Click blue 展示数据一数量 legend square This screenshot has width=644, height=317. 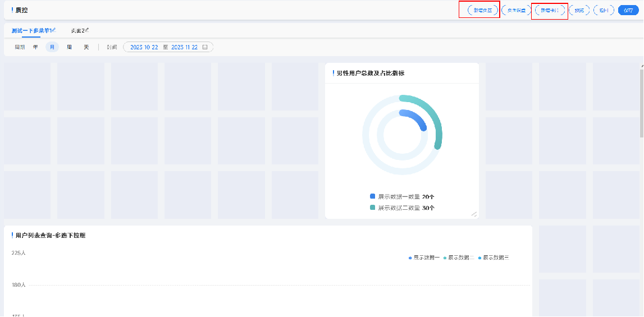[x=372, y=196]
